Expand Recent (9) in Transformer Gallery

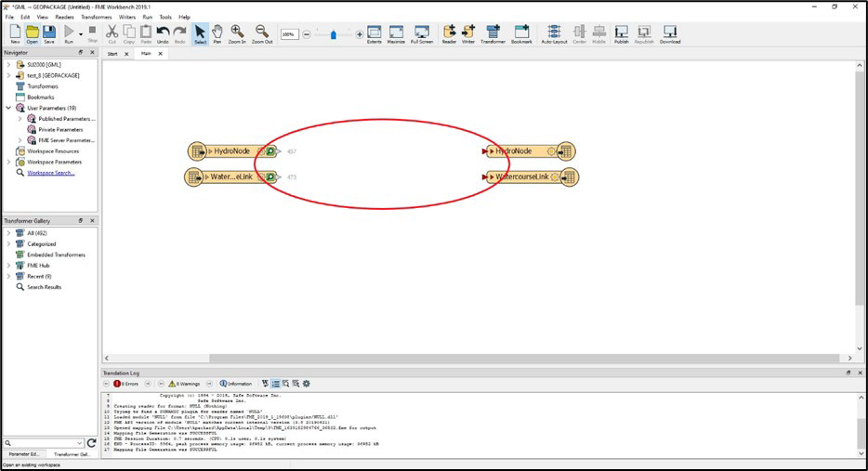pos(8,276)
